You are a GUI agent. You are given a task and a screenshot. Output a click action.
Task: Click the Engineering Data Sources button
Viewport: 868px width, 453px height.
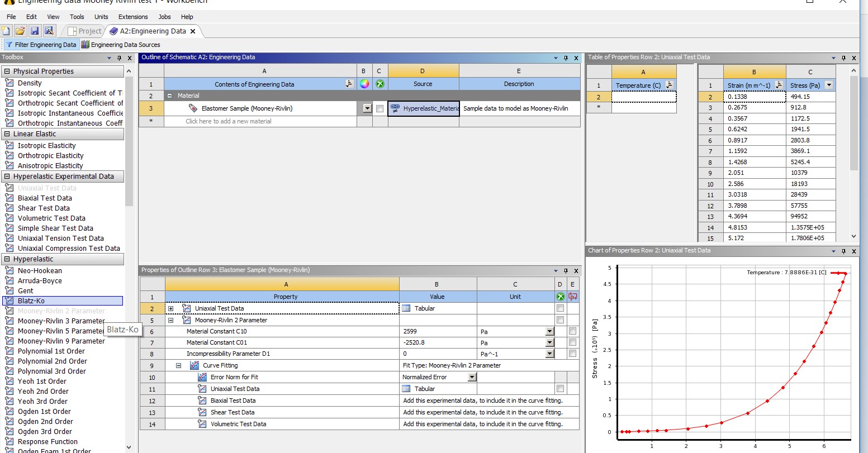[121, 45]
